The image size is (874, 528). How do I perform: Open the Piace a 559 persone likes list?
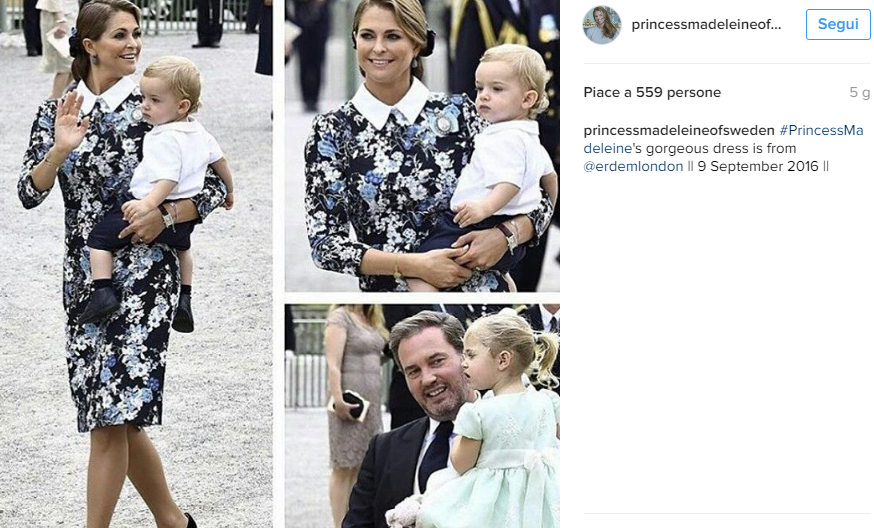(652, 93)
